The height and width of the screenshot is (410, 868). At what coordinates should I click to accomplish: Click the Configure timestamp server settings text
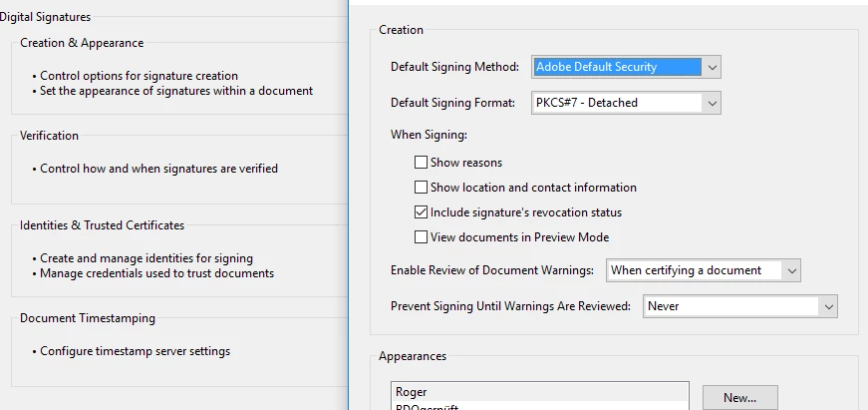[x=136, y=351]
